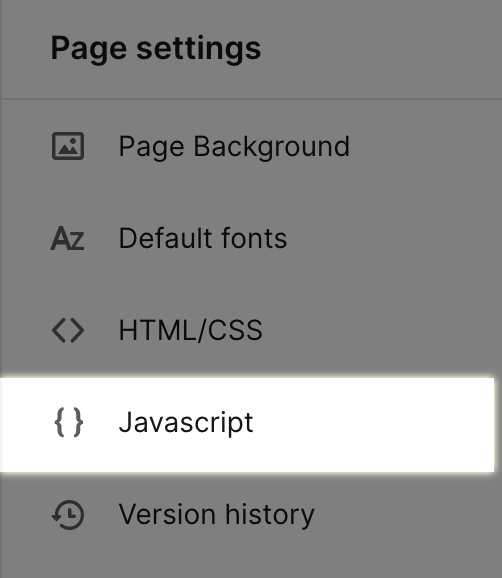Click the Javascript curly braces icon

(68, 422)
